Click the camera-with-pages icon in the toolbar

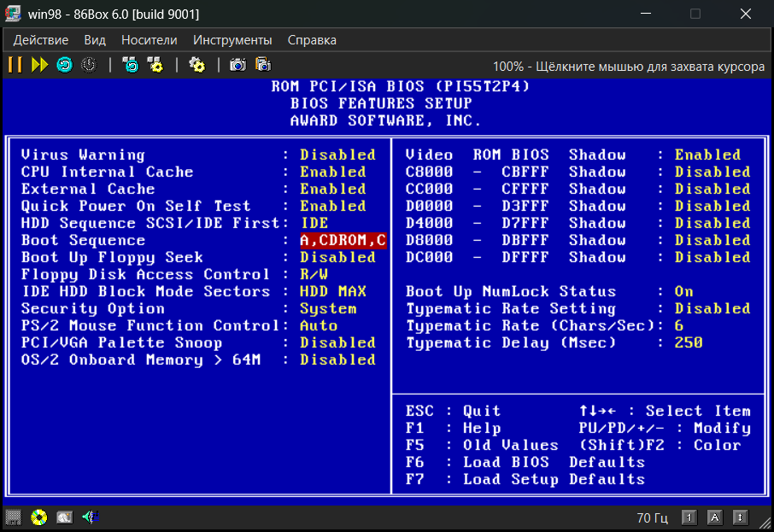pyautogui.click(x=263, y=65)
